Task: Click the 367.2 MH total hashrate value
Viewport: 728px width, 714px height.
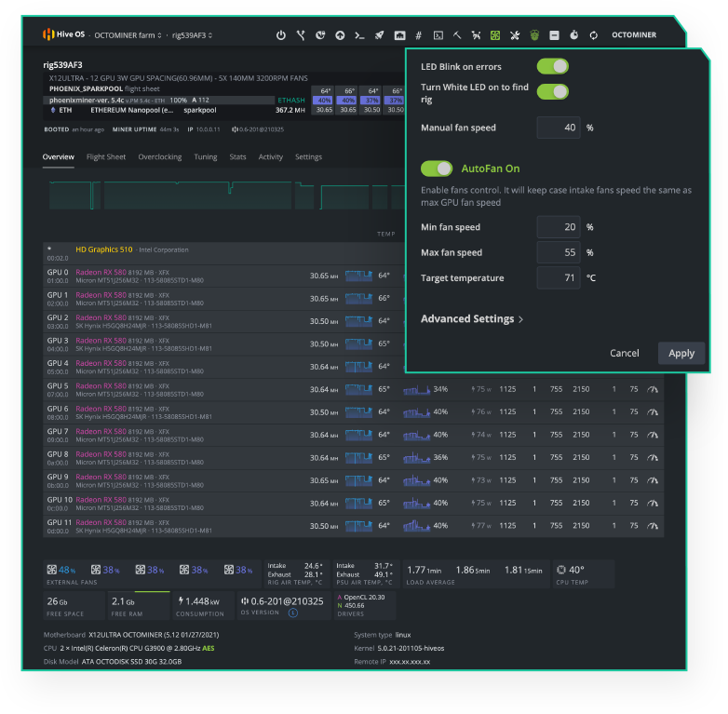Action: [x=290, y=110]
